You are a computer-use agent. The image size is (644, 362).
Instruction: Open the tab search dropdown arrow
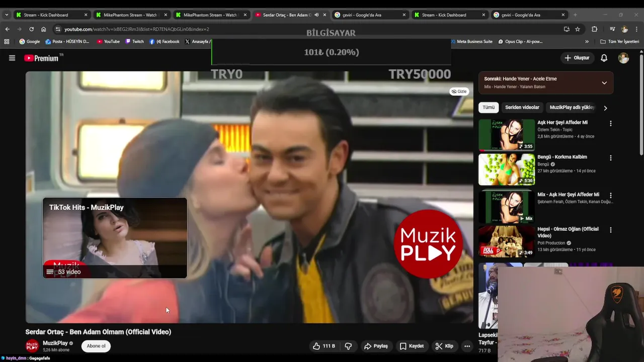click(x=7, y=15)
